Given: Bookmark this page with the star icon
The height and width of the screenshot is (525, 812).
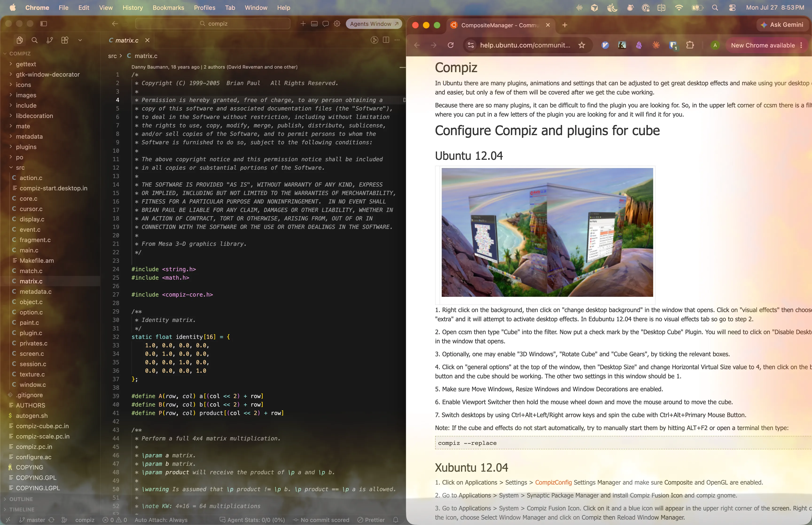Looking at the screenshot, I should pos(582,45).
